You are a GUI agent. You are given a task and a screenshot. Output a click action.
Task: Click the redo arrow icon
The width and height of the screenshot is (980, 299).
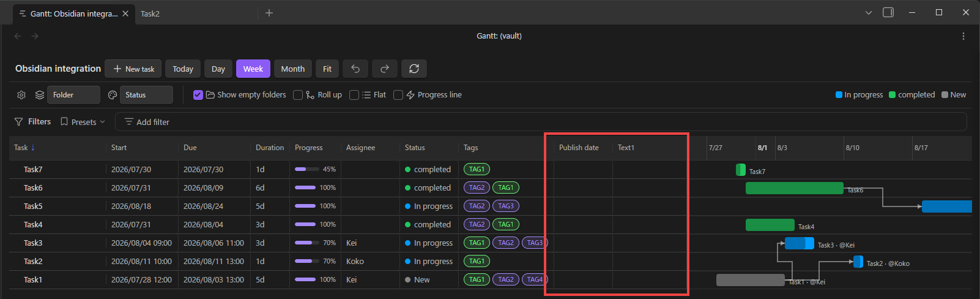[x=385, y=69]
